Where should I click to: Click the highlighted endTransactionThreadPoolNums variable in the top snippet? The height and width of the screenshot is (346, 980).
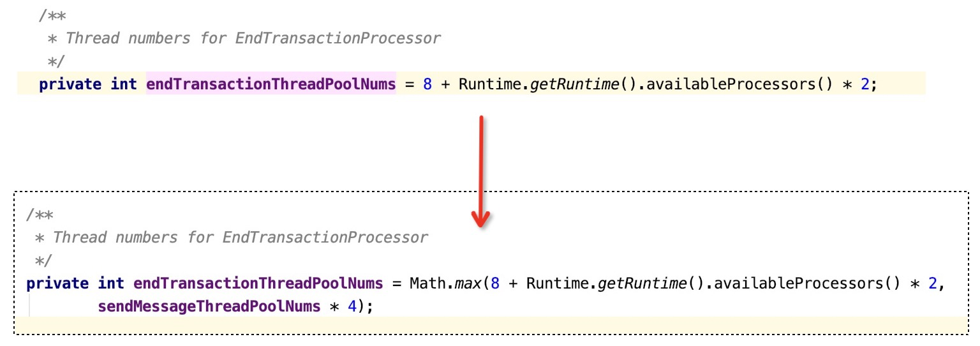click(x=271, y=84)
